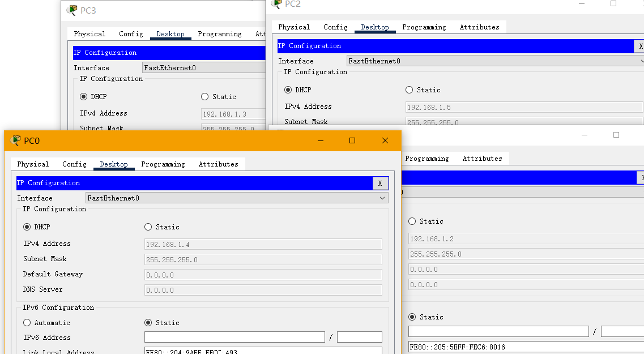
Task: Click IPv6 Address input field in PC0
Action: coord(234,338)
